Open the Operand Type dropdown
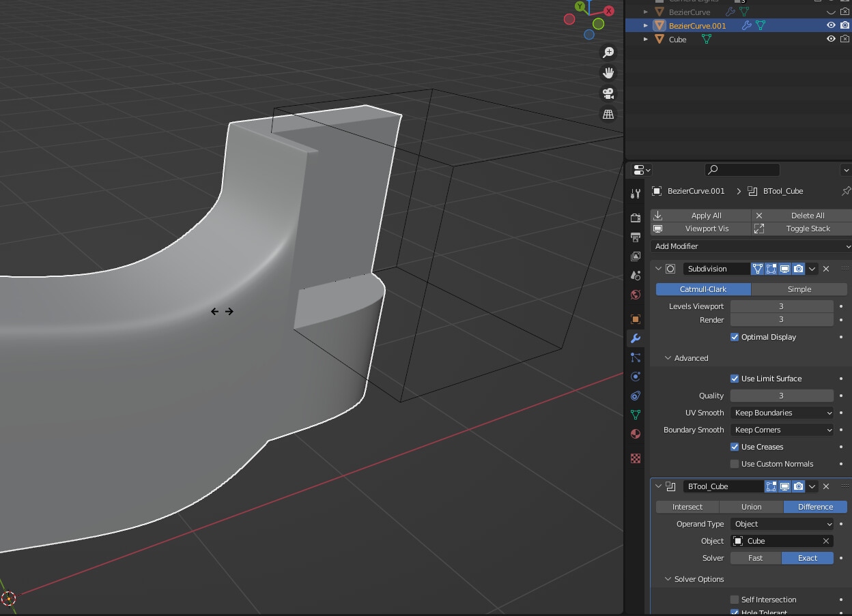Image resolution: width=852 pixels, height=616 pixels. point(782,524)
